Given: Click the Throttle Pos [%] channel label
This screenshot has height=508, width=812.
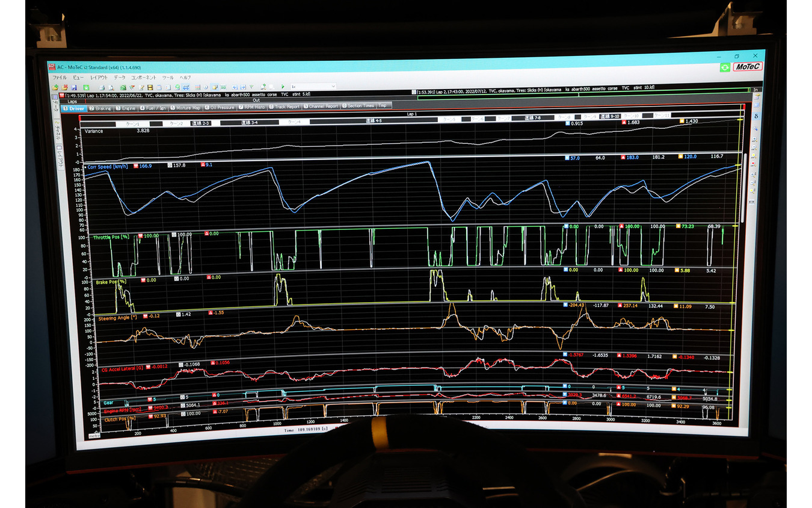Looking at the screenshot, I should click(x=112, y=238).
